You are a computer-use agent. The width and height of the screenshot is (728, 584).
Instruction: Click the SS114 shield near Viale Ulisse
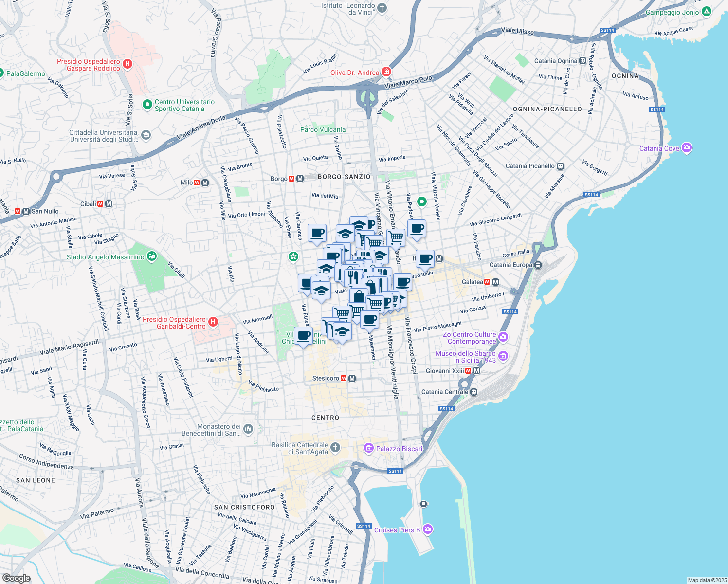607,30
